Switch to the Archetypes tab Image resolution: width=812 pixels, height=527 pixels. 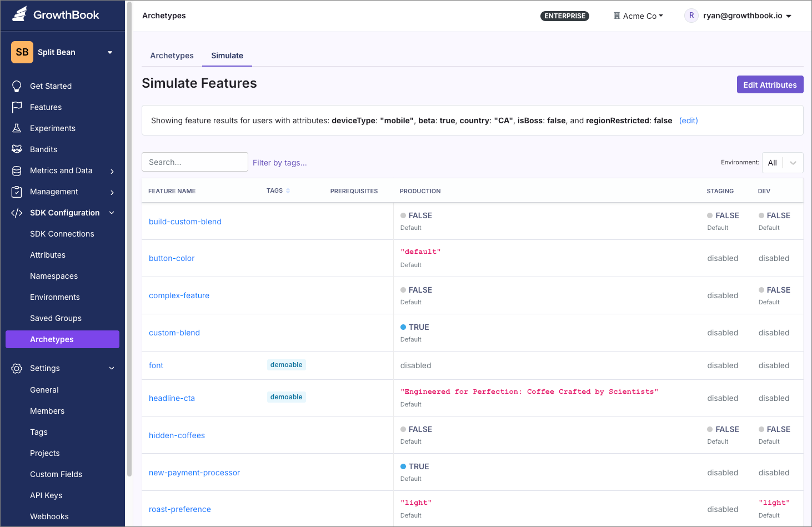point(172,56)
